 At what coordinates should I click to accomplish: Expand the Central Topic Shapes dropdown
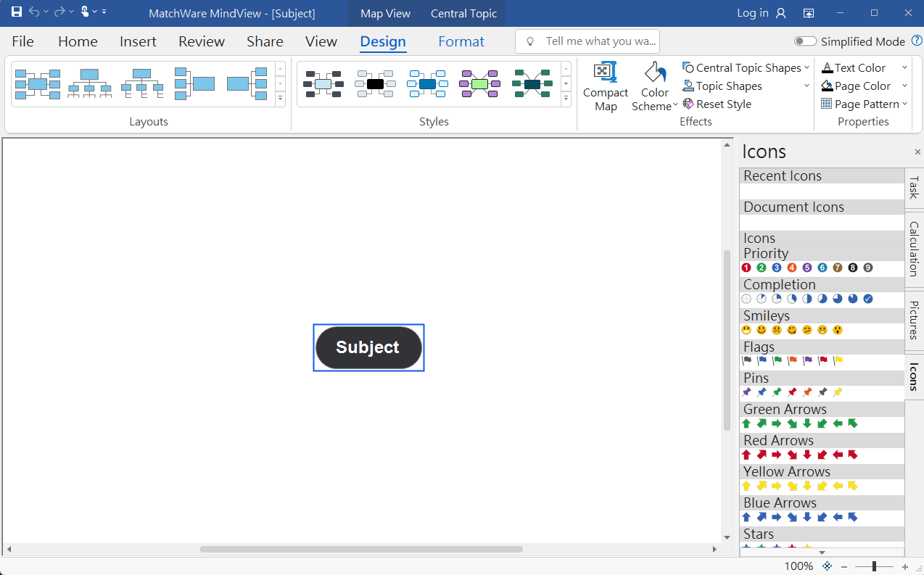[807, 68]
